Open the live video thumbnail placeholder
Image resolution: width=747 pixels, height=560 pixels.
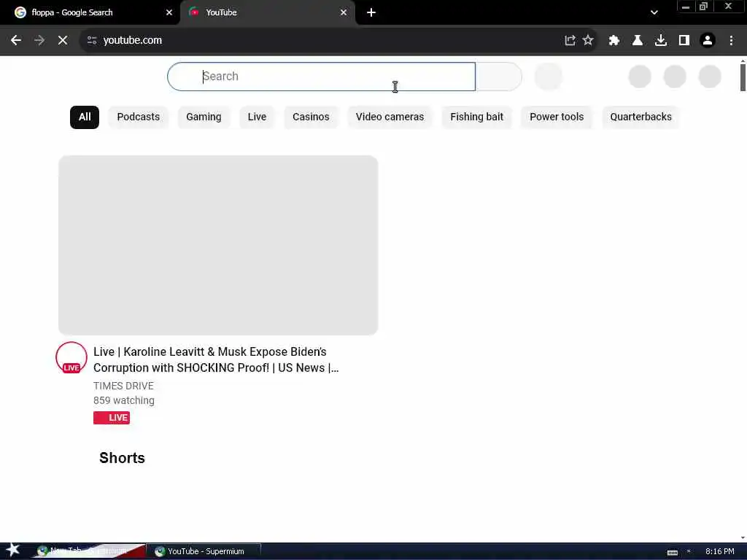(x=218, y=245)
